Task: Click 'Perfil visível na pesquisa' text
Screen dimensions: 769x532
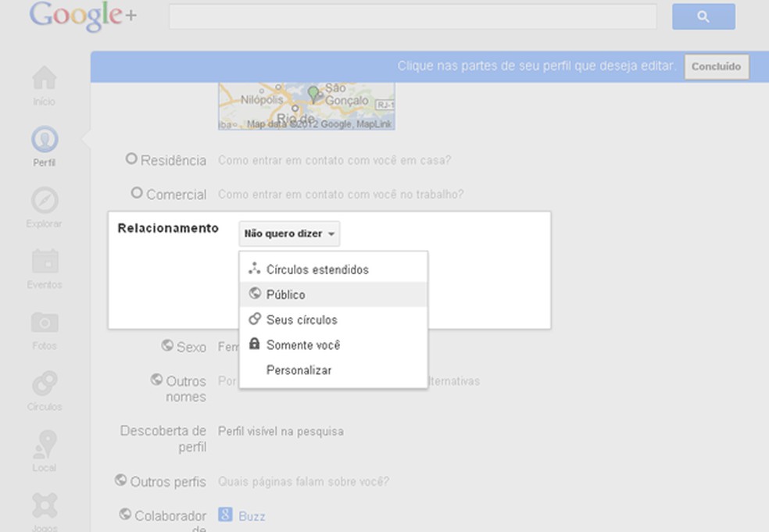Action: click(x=281, y=431)
